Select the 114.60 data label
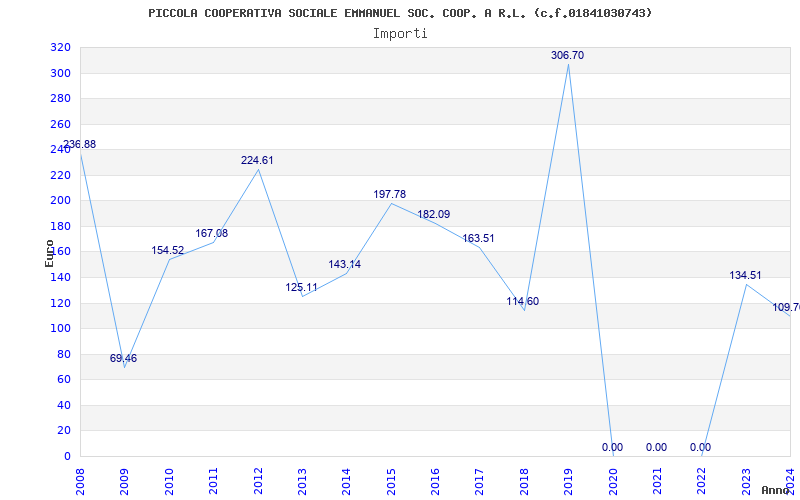800x500 pixels. coord(522,302)
